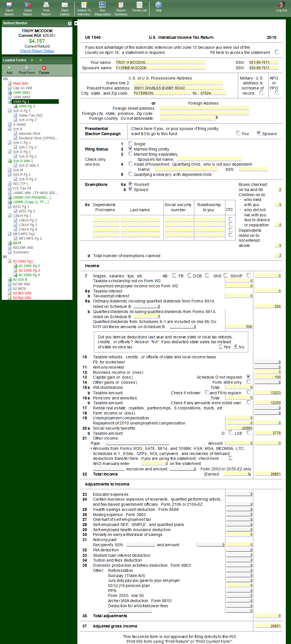Click the Log Out icon
The width and height of the screenshot is (291, 644).
pos(281,7)
